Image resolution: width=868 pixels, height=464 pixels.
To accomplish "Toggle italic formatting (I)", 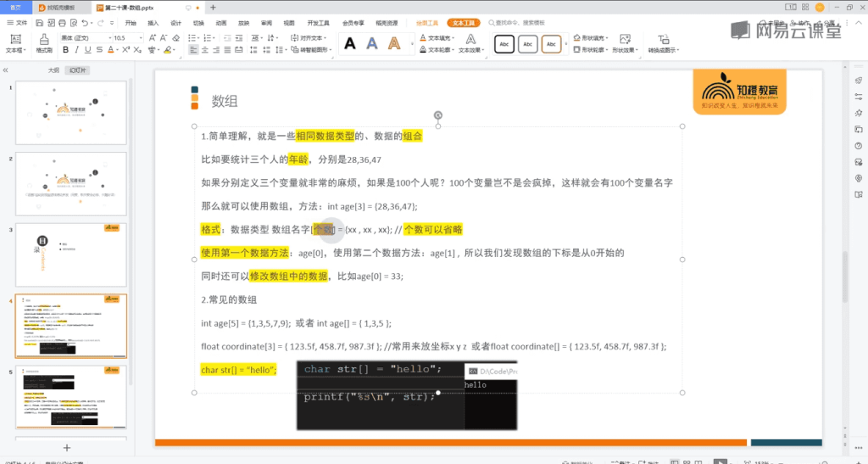I will pyautogui.click(x=77, y=51).
